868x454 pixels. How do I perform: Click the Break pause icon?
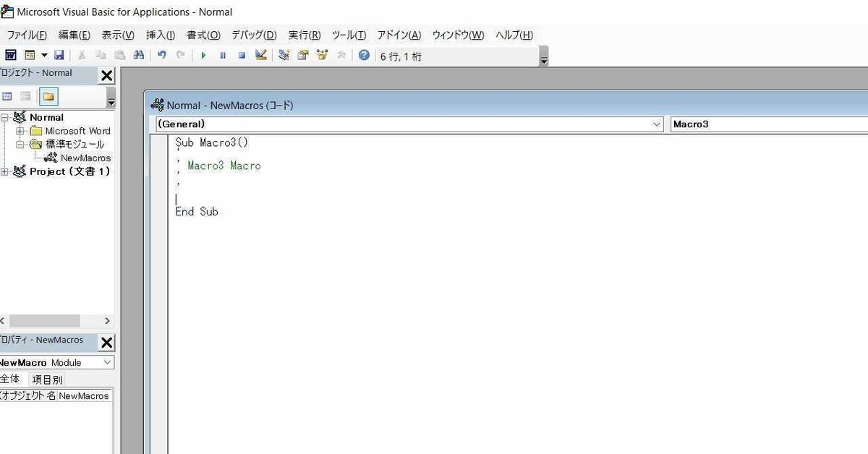(223, 55)
